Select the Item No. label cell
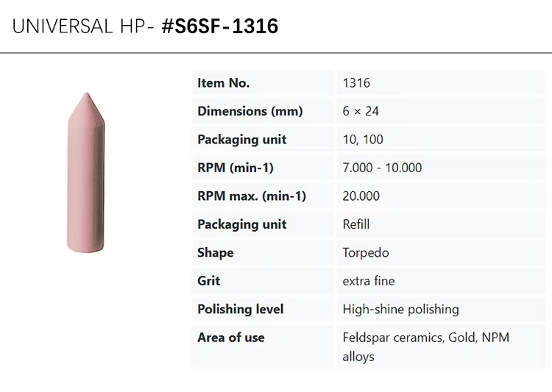This screenshot has width=552, height=392. 262,83
